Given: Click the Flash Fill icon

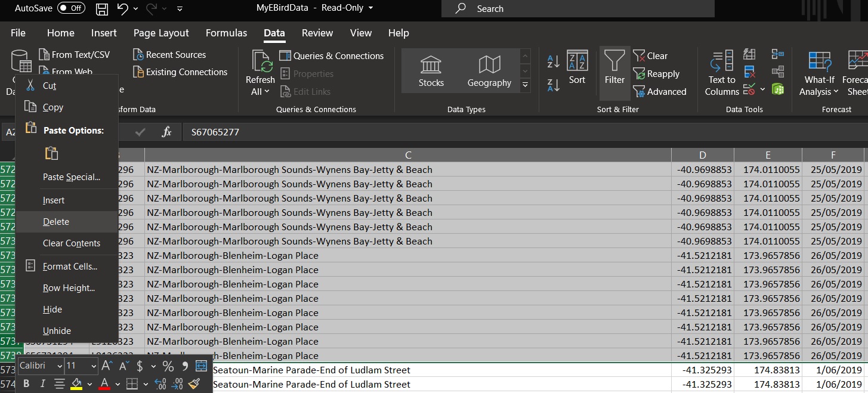Looking at the screenshot, I should click(750, 55).
